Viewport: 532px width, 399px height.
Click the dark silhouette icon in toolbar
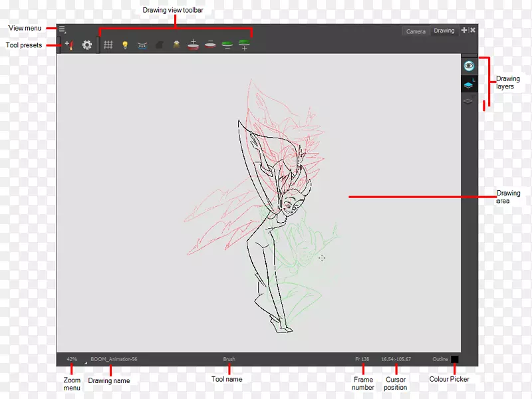point(160,45)
